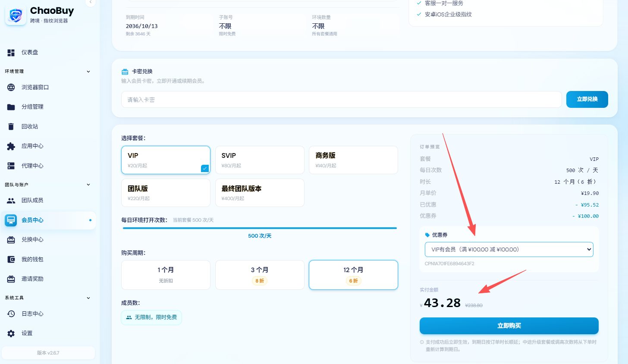Screen dimensions: 628x364
Task: Click the history clock icon for log center
Action: (x=11, y=314)
